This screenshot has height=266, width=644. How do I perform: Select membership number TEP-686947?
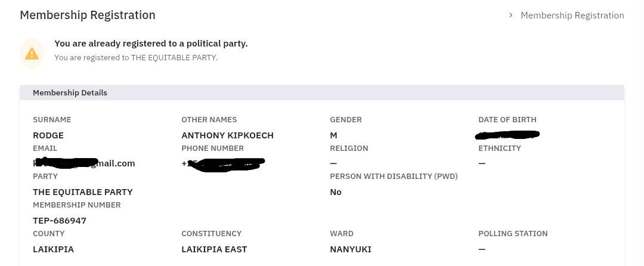point(60,221)
